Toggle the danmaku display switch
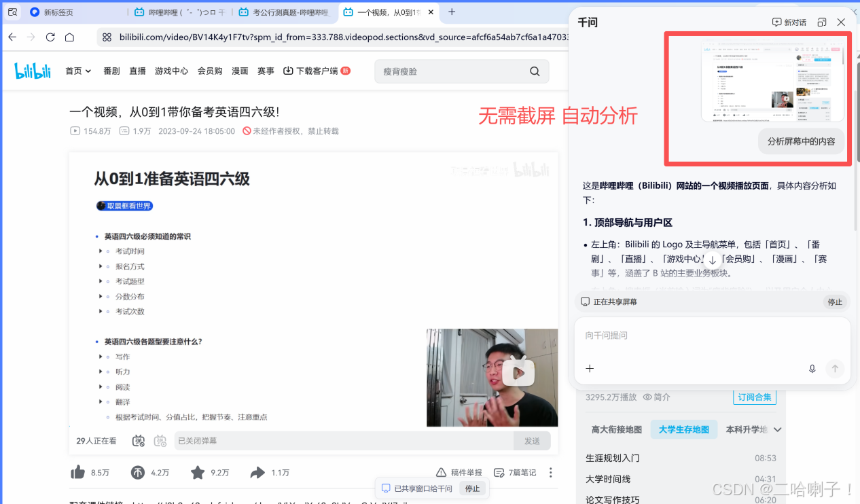860x504 pixels. click(139, 441)
